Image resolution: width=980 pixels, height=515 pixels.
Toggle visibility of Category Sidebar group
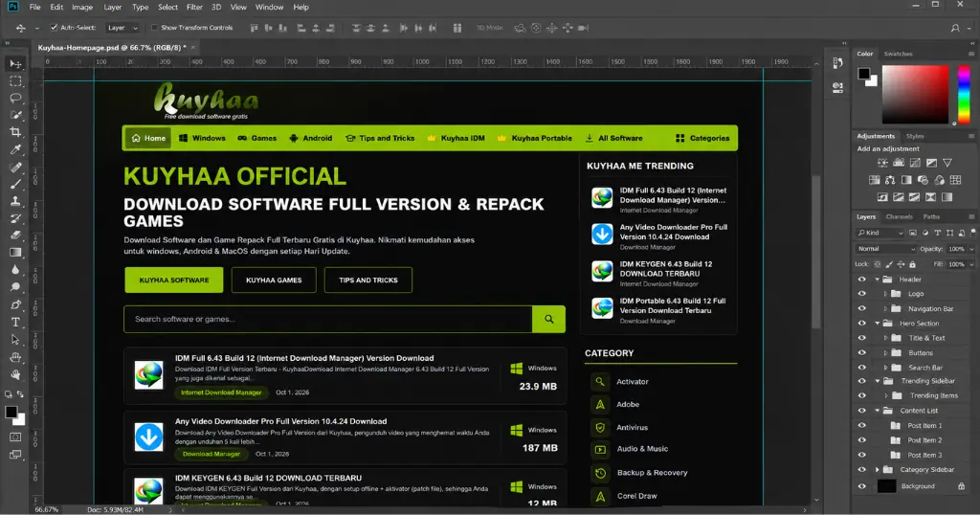pyautogui.click(x=862, y=469)
